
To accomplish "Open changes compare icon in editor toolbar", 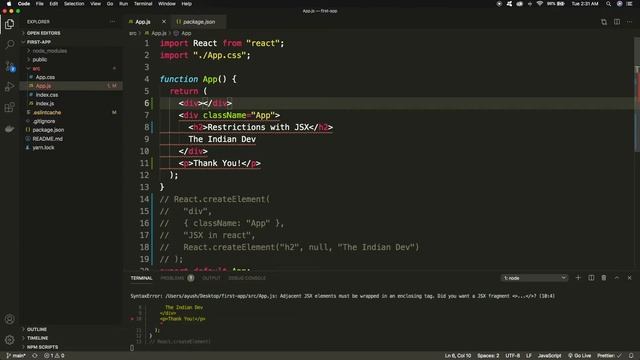I will click(604, 22).
